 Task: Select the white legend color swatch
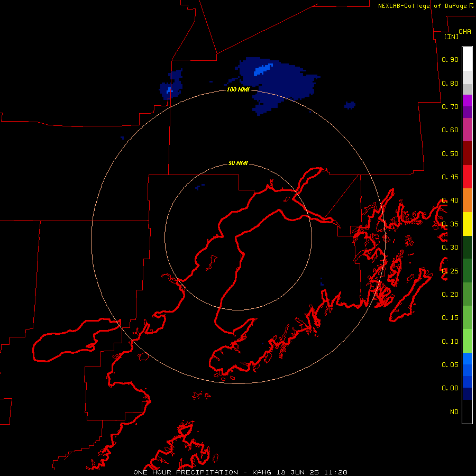[x=467, y=59]
